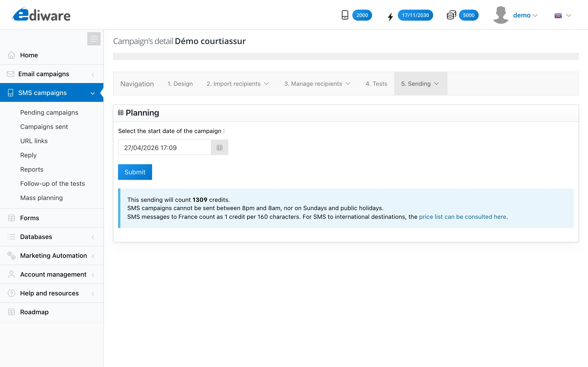Open the language flag dropdown

[562, 15]
